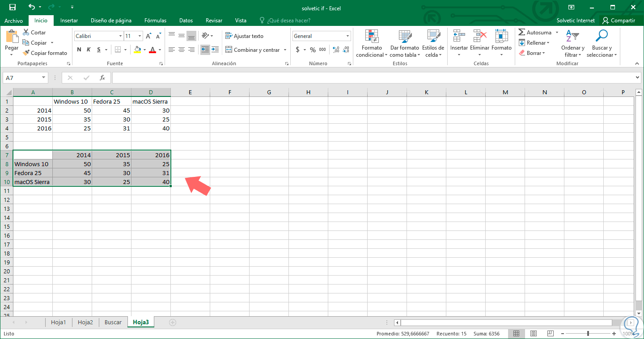Open the font size dropdown

click(140, 36)
